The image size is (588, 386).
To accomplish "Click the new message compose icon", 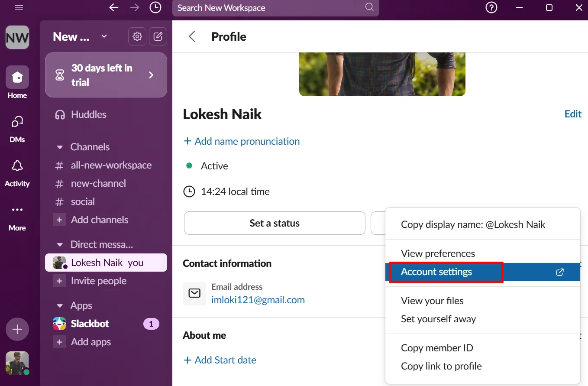I will 158,36.
